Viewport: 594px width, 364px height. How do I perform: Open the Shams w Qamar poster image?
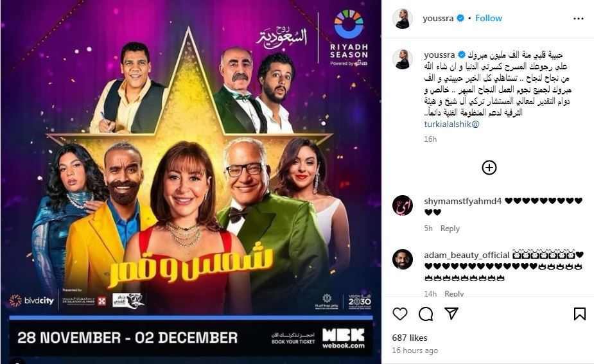pyautogui.click(x=191, y=182)
